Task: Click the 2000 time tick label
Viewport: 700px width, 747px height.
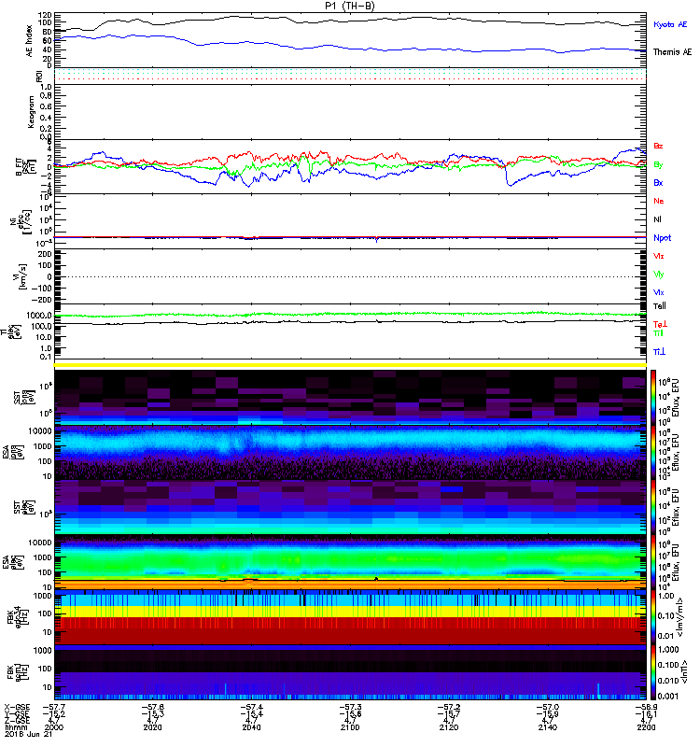Action: coord(54,727)
